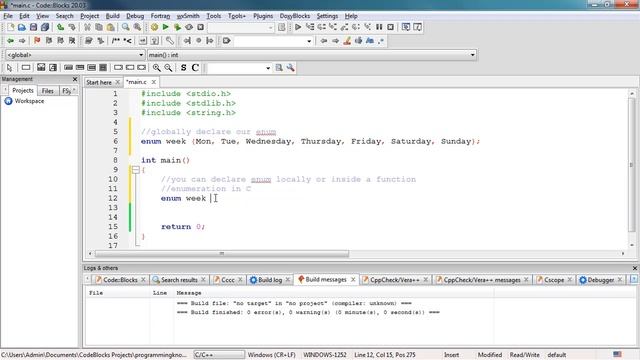640x360 pixels.
Task: Collapse the main function fold marker
Action: click(136, 170)
